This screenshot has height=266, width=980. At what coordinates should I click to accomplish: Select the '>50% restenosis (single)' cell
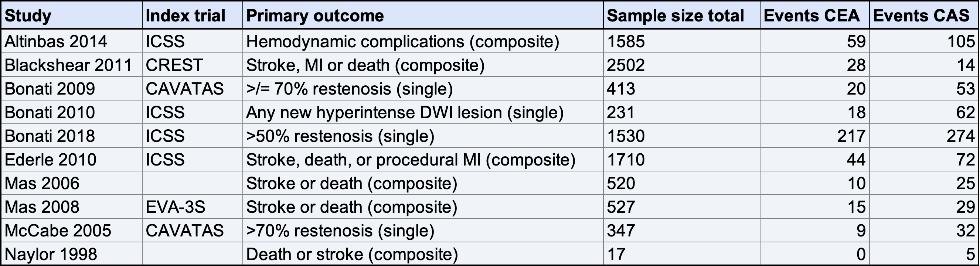tap(423, 136)
